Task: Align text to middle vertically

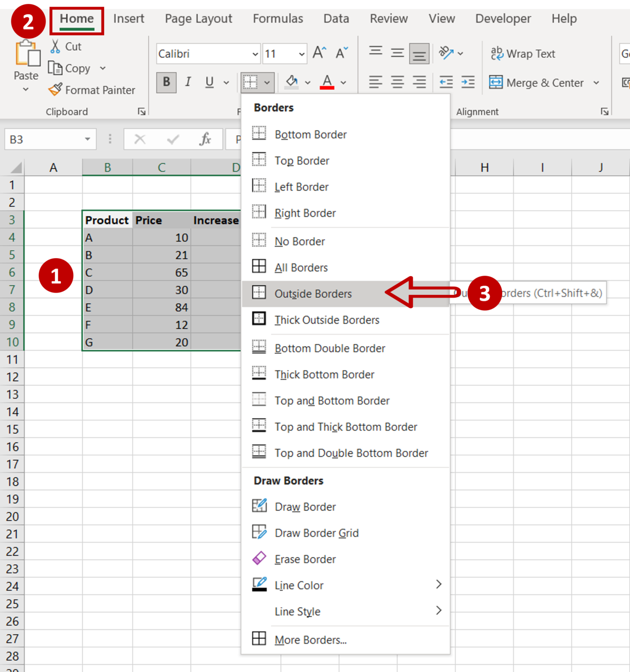Action: point(397,53)
